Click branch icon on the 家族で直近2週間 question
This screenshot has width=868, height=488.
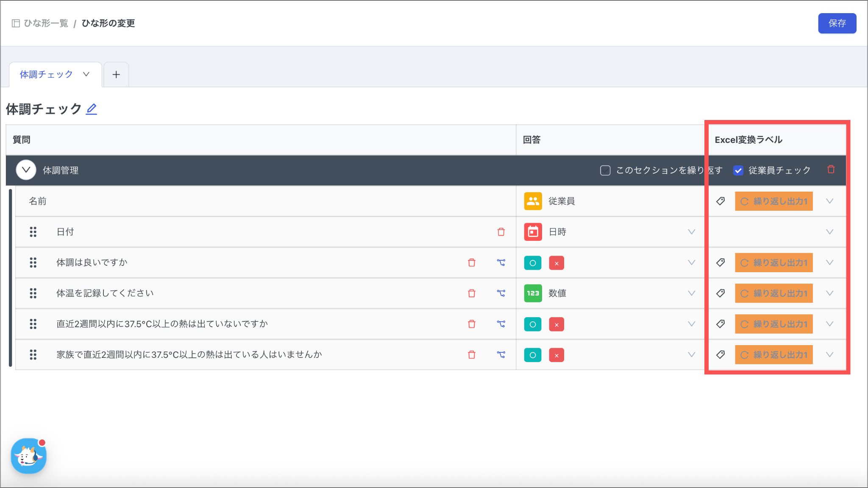pyautogui.click(x=501, y=355)
